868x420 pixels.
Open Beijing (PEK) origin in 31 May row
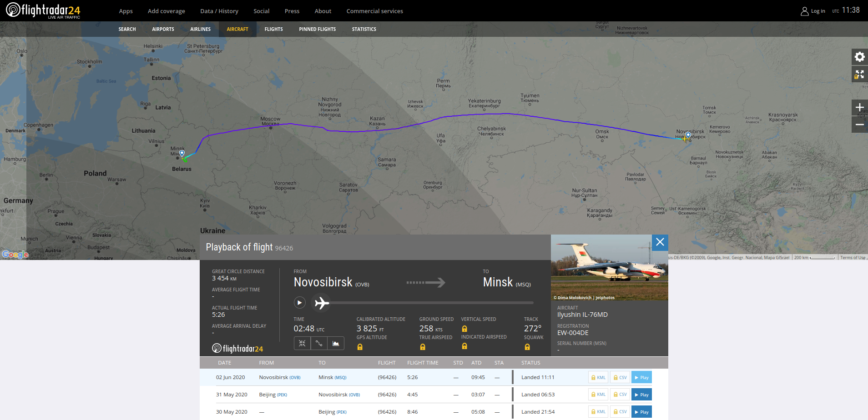pos(273,395)
